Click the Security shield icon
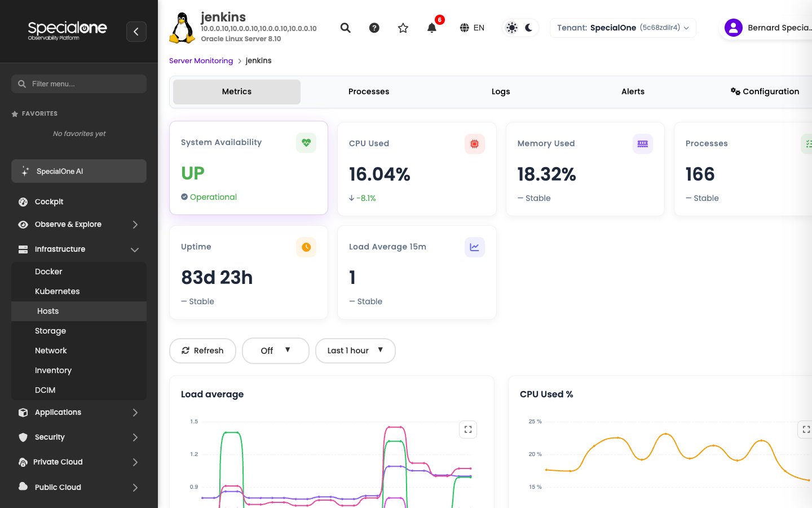812x508 pixels. pyautogui.click(x=23, y=437)
